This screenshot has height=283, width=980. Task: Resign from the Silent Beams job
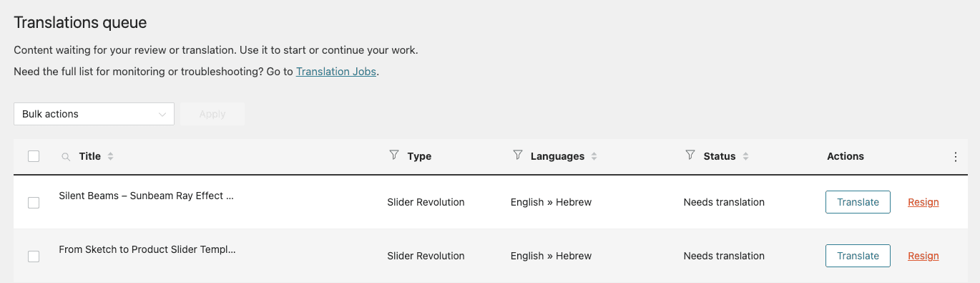923,202
